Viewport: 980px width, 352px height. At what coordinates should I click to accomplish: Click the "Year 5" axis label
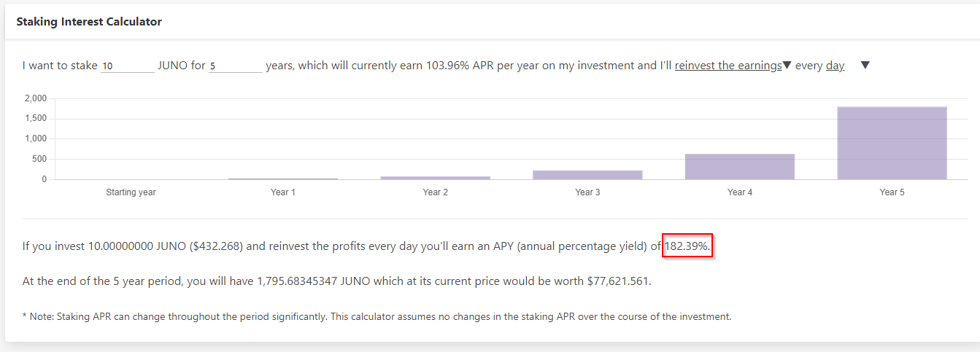point(892,192)
